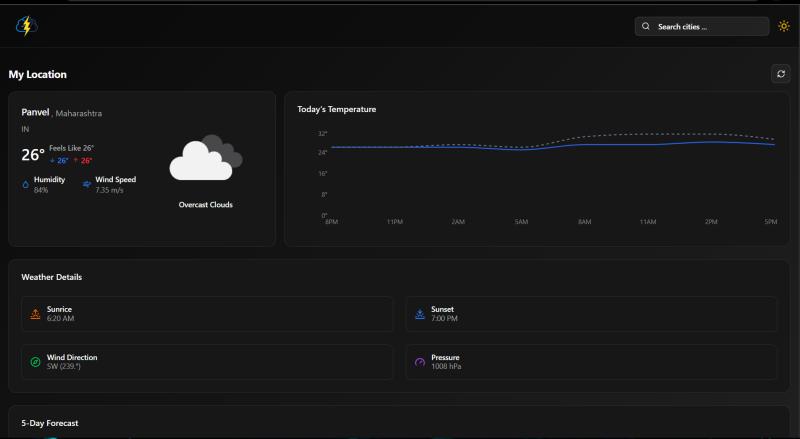The height and width of the screenshot is (439, 800).
Task: Select the Pressure 1008 hPa card
Action: coord(591,362)
